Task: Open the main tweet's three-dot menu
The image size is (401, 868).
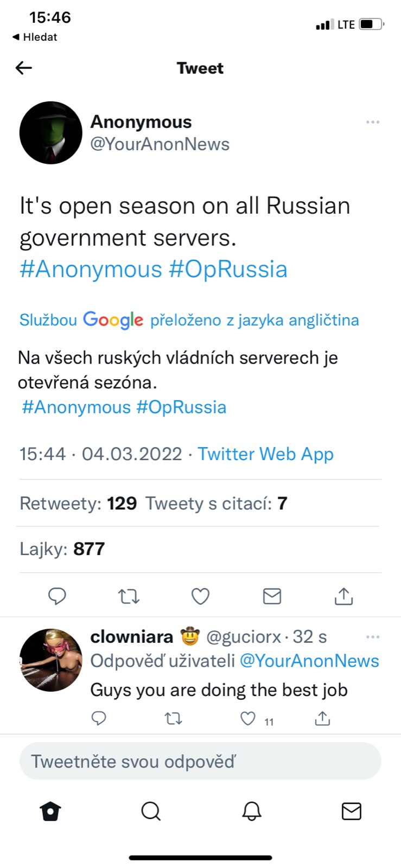Action: 373,122
